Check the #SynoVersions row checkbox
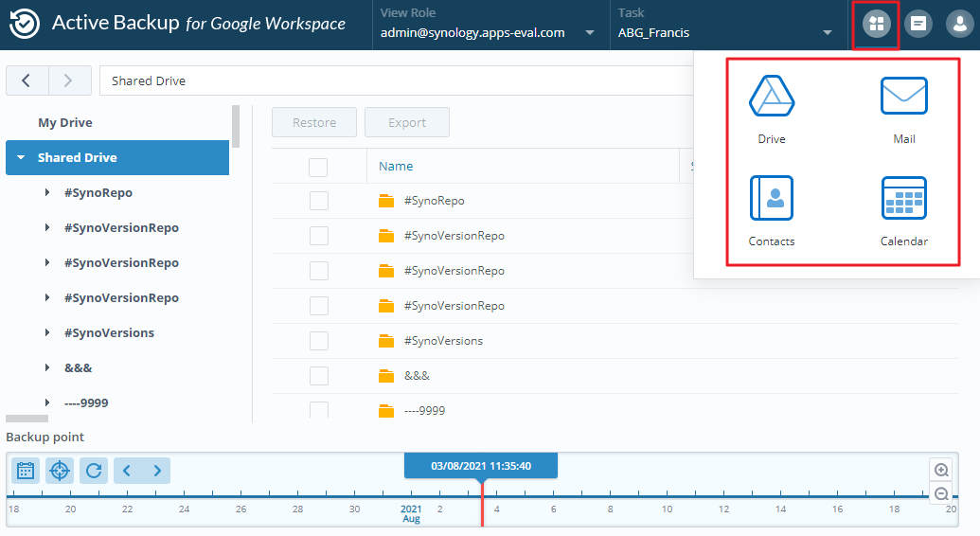 [319, 341]
